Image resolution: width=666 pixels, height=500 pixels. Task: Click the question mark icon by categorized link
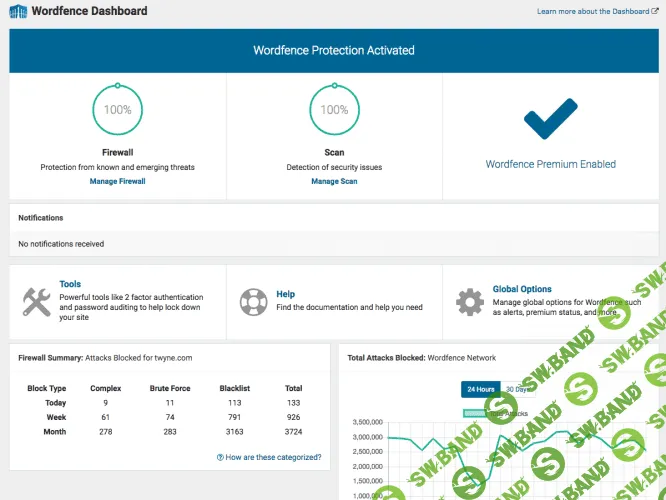[x=220, y=457]
